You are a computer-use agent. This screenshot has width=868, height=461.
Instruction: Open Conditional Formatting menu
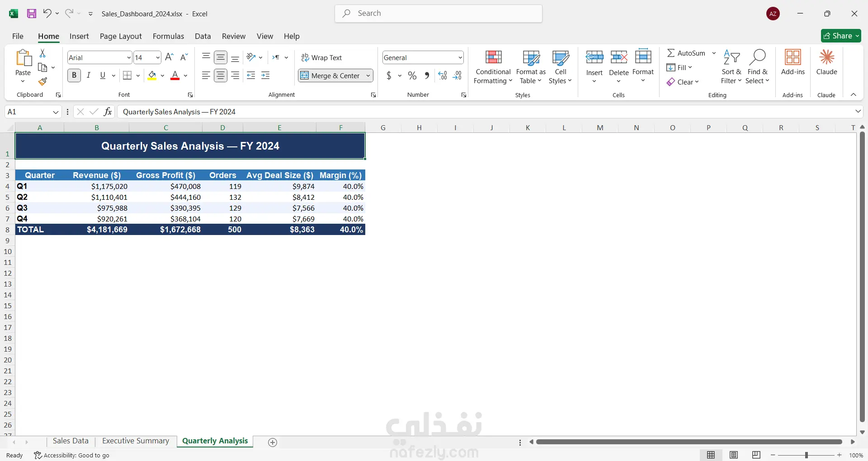pos(493,67)
